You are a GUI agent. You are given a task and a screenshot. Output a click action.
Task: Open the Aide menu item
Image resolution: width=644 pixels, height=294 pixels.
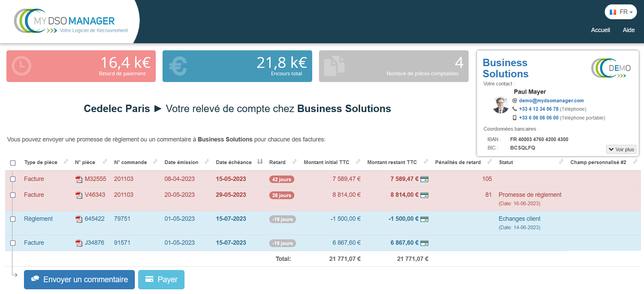tap(628, 30)
